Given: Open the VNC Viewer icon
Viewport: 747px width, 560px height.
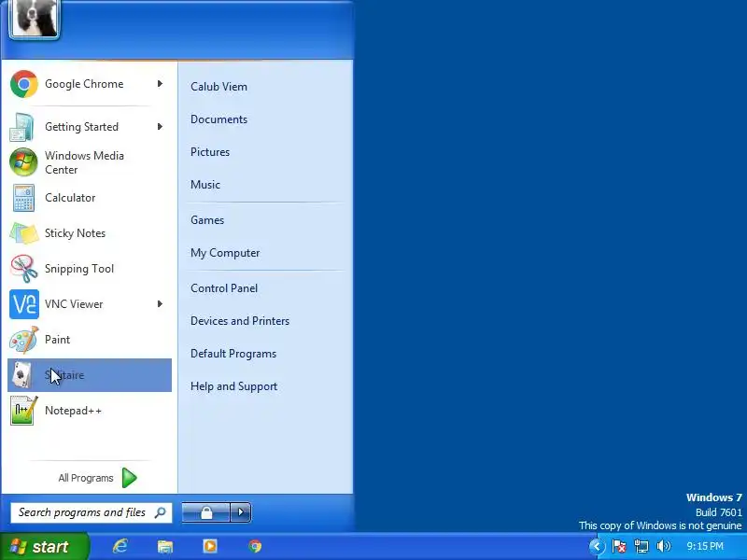Looking at the screenshot, I should tap(24, 304).
